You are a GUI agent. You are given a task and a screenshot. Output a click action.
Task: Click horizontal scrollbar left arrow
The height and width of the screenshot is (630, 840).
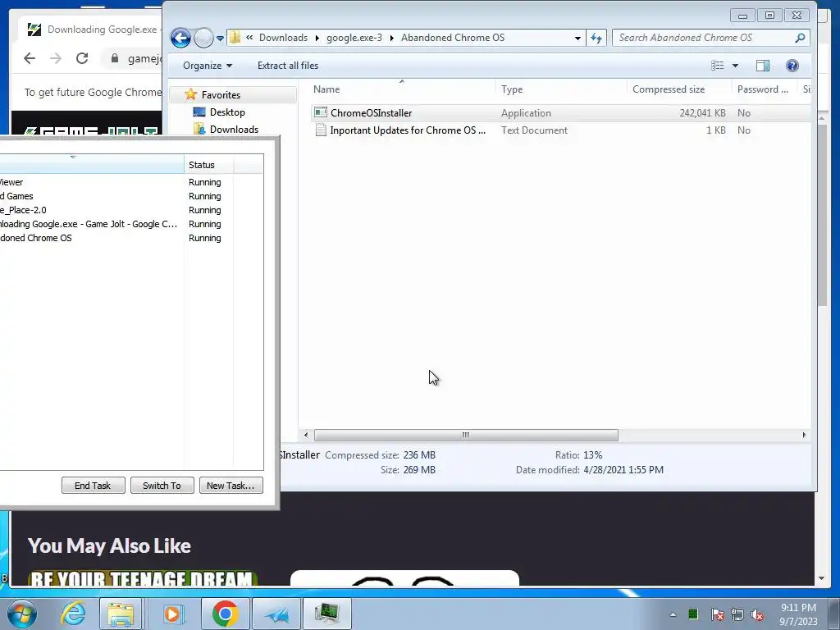click(306, 435)
